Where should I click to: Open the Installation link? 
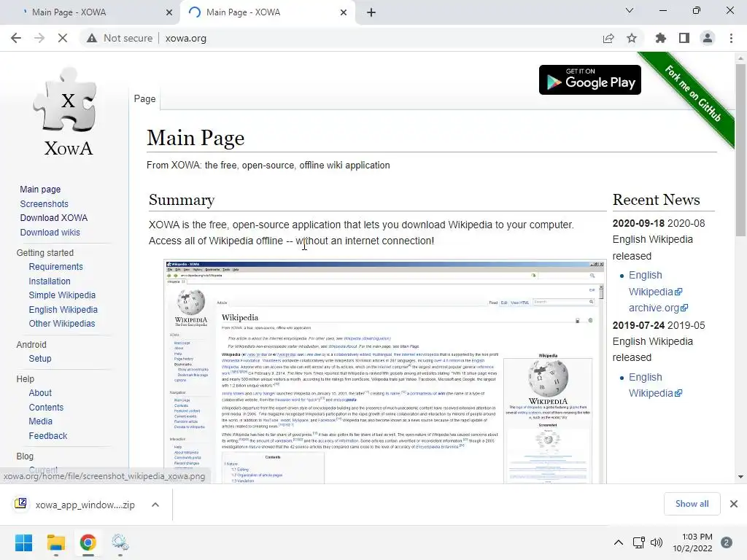50,281
